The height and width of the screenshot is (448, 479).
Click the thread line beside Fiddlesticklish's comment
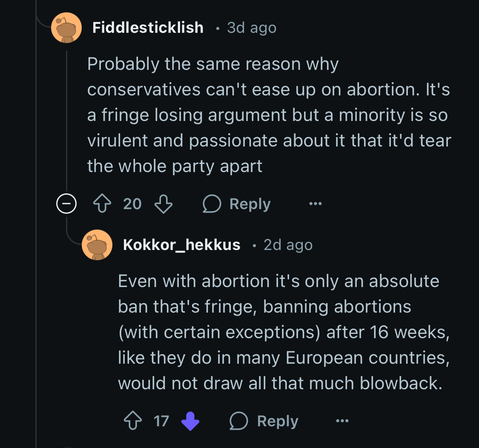click(66, 121)
